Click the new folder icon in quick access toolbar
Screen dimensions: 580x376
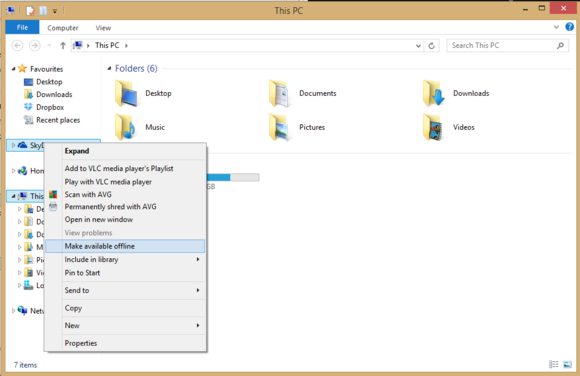(x=43, y=11)
